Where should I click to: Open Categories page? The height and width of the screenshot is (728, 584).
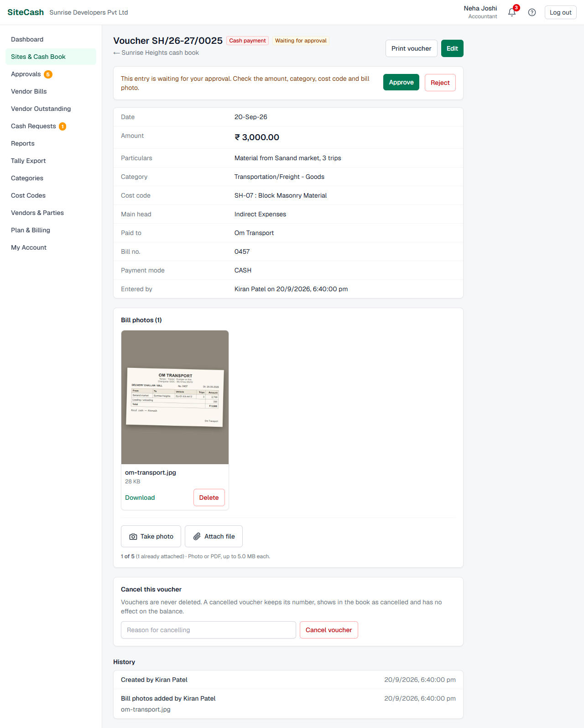(51, 178)
